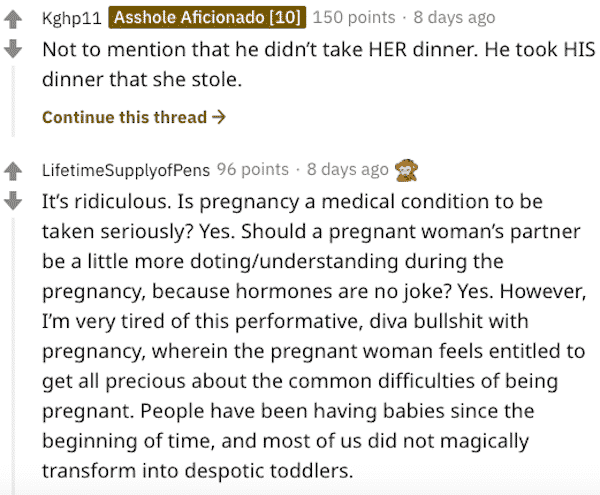
Task: Collapse LifetimeSupplyofPens' comment via thread line
Action: coord(13,356)
